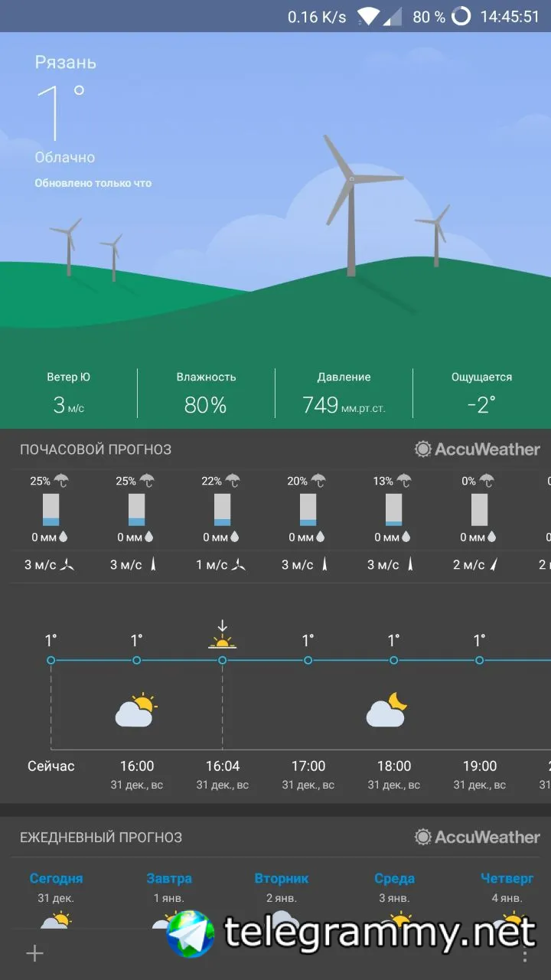Tap the wind turbine icon beside 1 м/с

pyautogui.click(x=240, y=565)
